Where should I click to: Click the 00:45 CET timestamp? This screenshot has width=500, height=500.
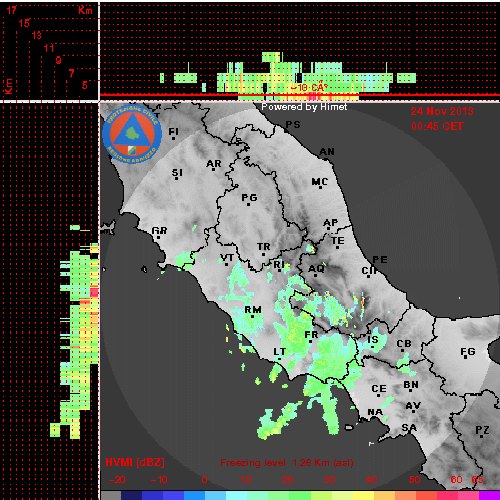(x=437, y=126)
